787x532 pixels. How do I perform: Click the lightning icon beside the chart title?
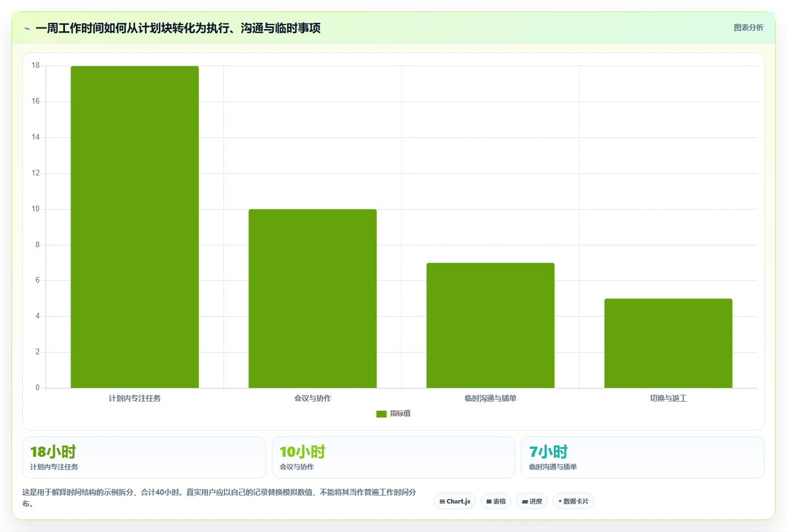pos(27,28)
